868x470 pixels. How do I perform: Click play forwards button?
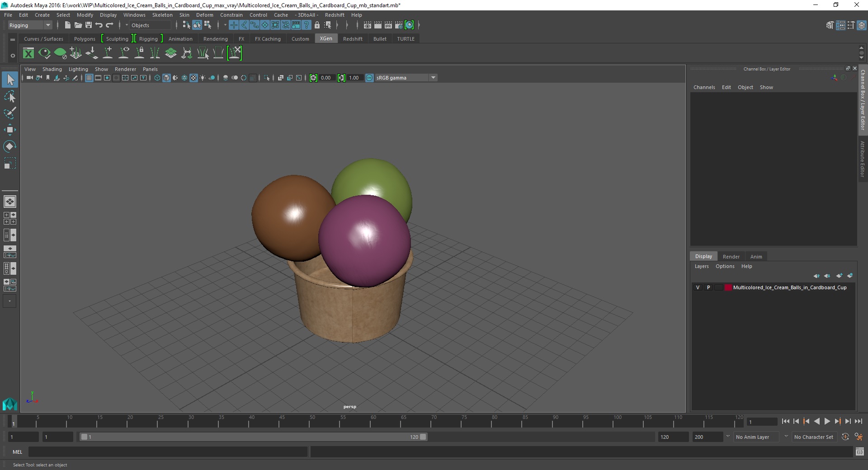tap(827, 421)
